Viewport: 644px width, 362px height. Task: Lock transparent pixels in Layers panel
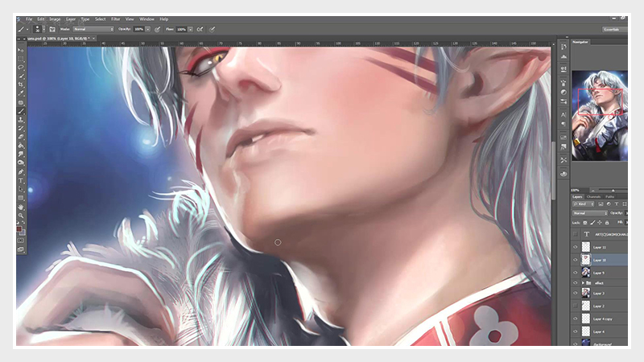585,223
